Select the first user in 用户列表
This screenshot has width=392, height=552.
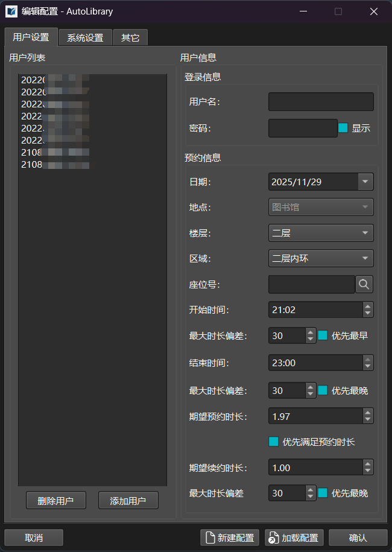click(x=55, y=80)
